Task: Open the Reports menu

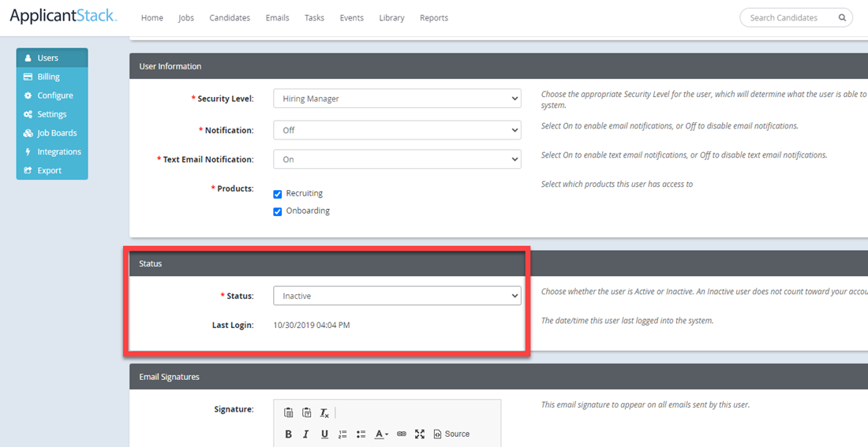Action: click(434, 17)
